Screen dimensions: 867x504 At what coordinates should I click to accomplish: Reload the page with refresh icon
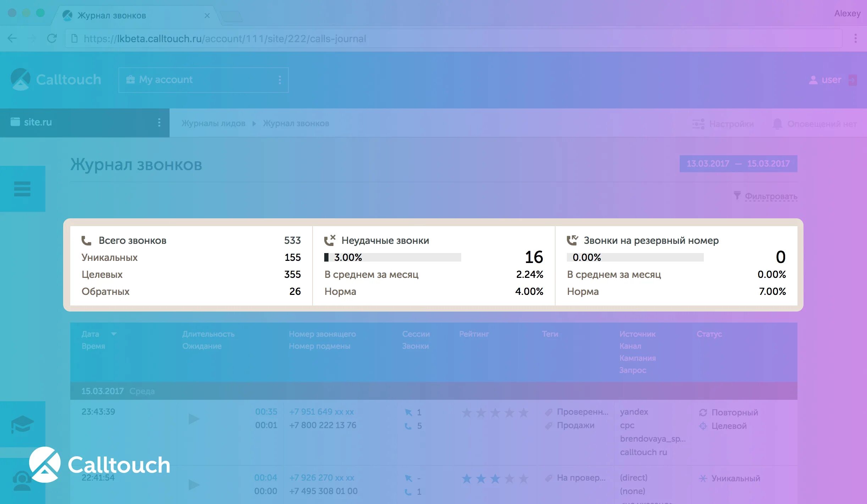pos(52,38)
